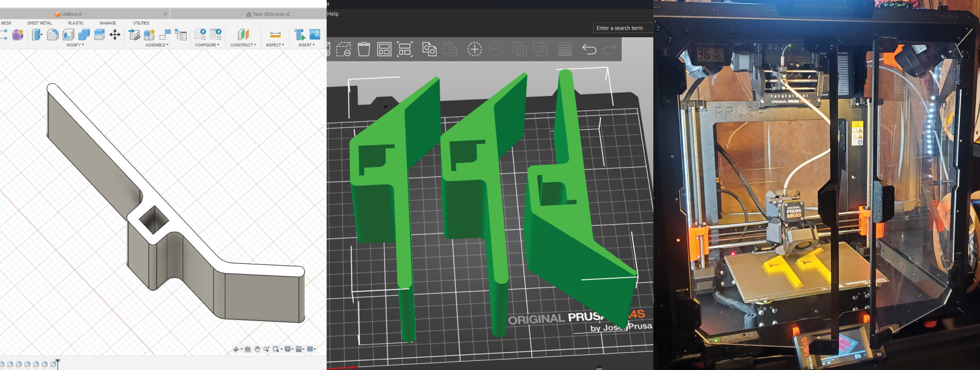This screenshot has height=370, width=980.
Task: Click the Insert Canvas image icon
Action: click(315, 35)
